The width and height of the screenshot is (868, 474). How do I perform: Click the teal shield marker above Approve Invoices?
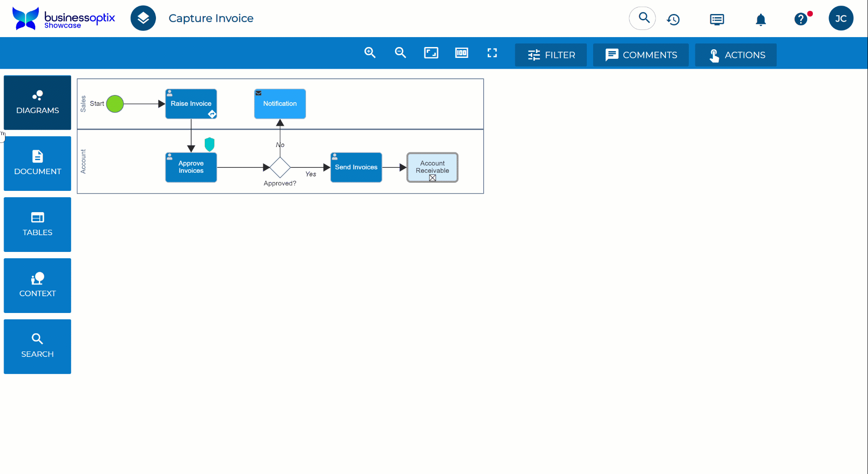209,144
